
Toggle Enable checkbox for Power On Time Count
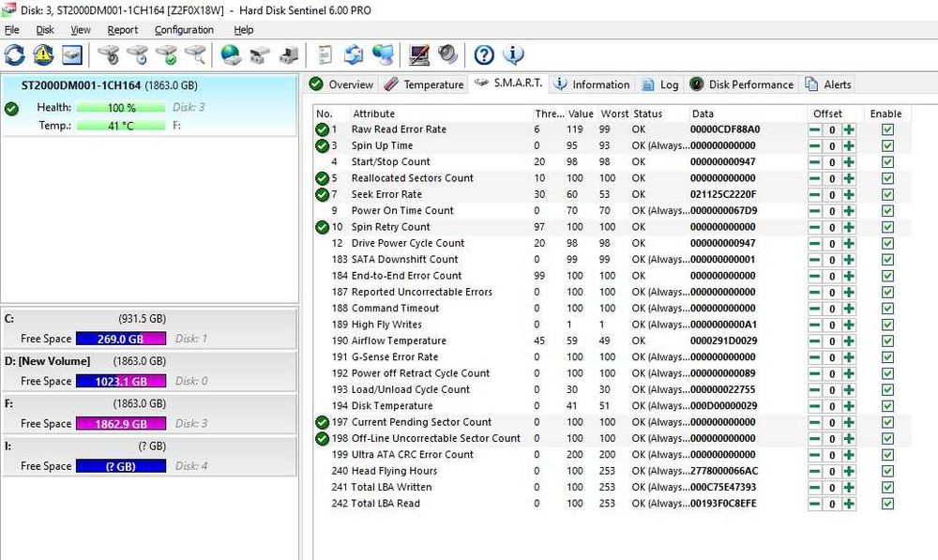pos(887,211)
